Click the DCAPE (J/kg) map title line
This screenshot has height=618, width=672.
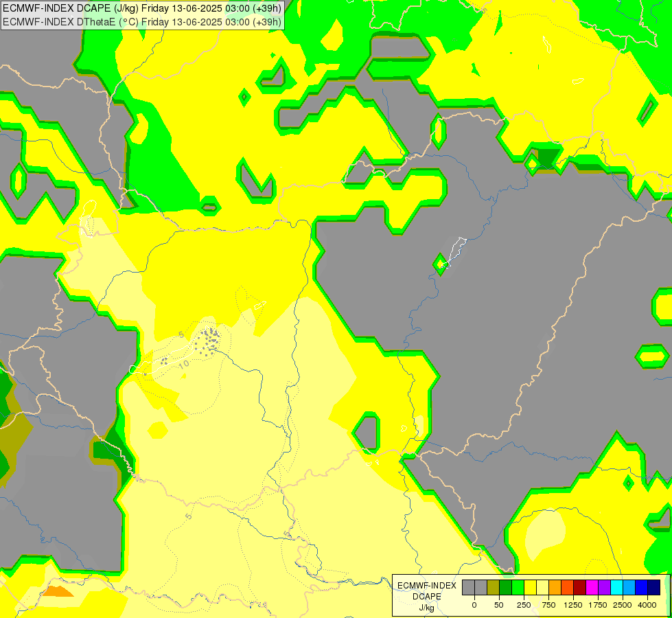click(x=142, y=8)
